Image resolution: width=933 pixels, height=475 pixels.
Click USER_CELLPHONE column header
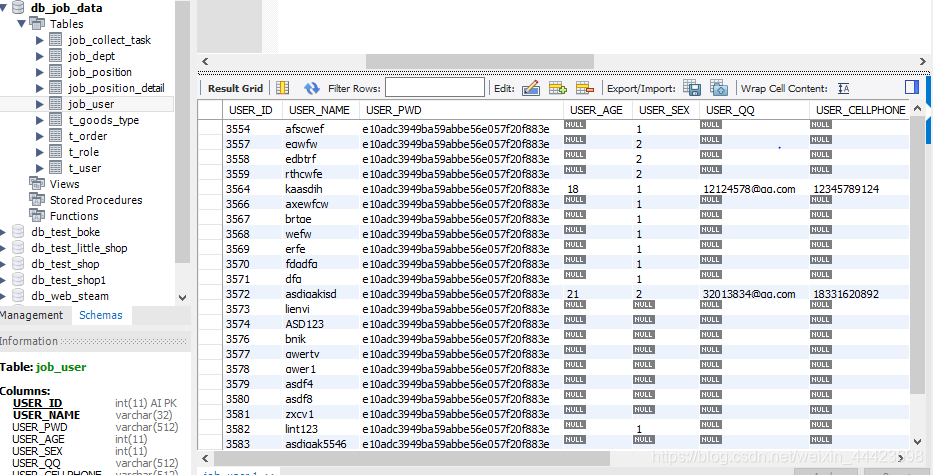click(860, 110)
